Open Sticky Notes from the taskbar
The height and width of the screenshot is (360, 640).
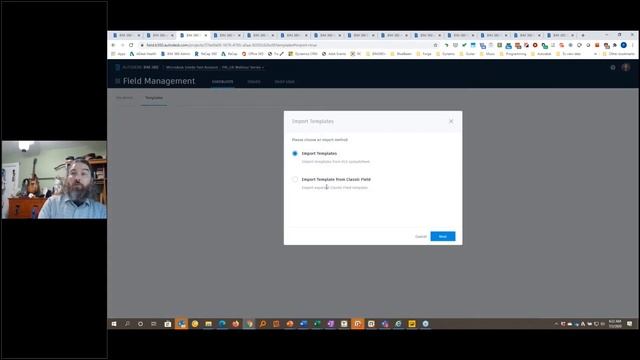point(412,324)
